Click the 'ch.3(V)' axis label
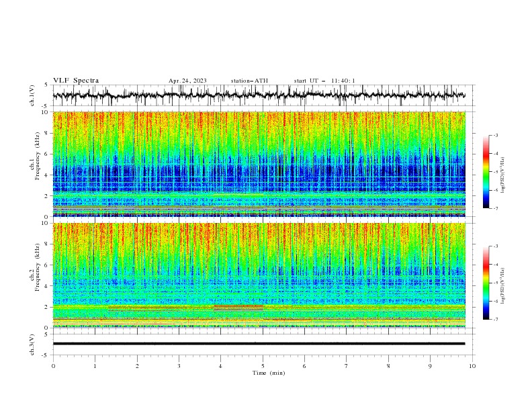The width and height of the screenshot is (532, 411). coord(32,345)
